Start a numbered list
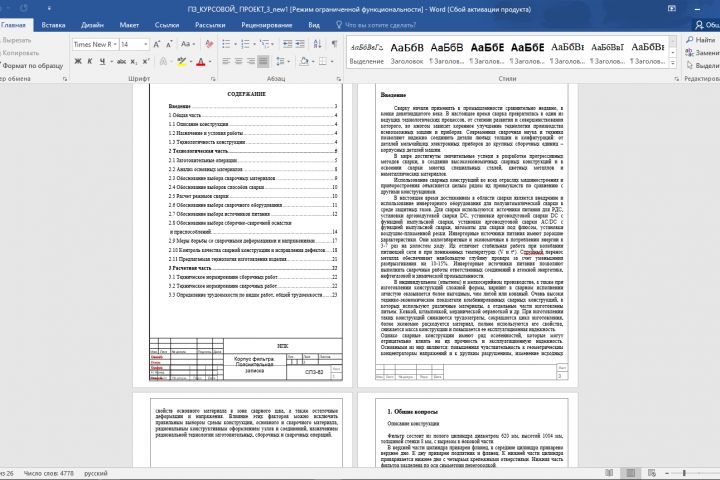 click(245, 44)
